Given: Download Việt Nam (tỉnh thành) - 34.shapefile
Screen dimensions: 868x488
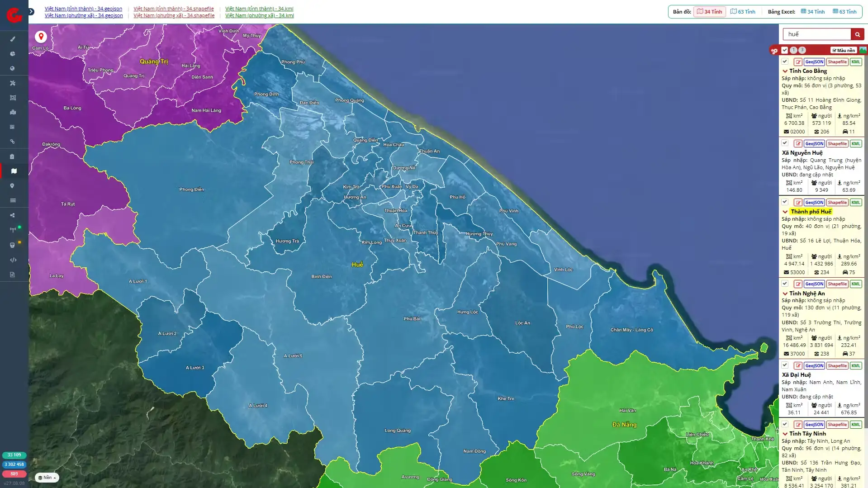Looking at the screenshot, I should pos(174,9).
